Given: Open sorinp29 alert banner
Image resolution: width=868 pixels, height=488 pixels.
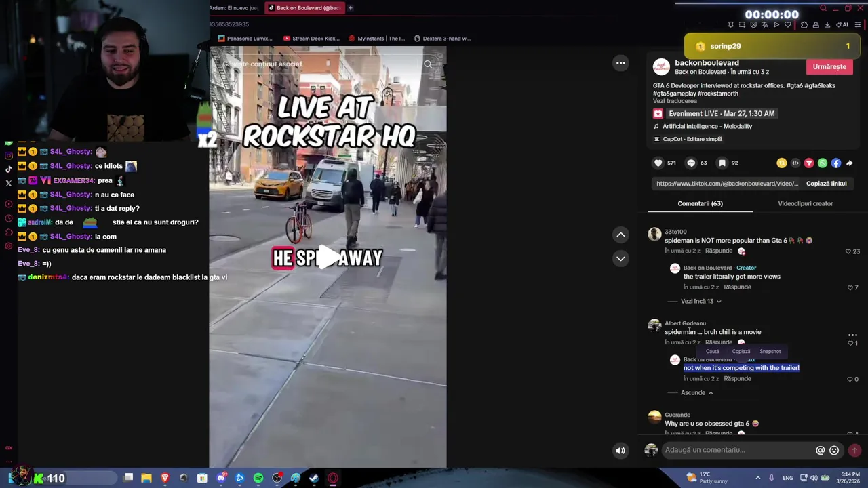Looking at the screenshot, I should point(772,46).
